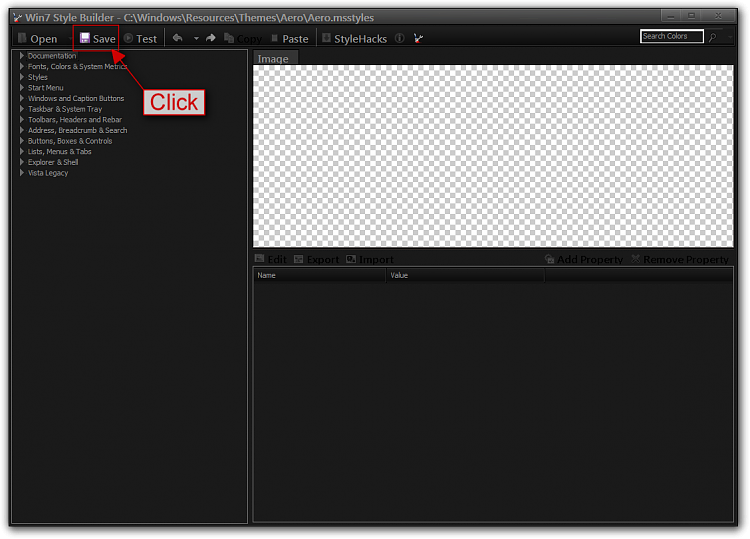The width and height of the screenshot is (750, 539).
Task: Click Add Property button
Action: tap(584, 259)
